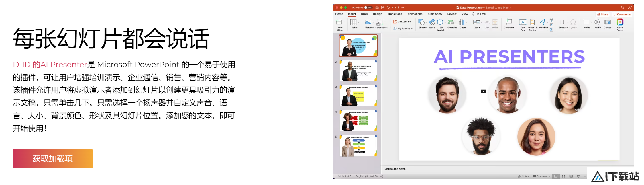Open the Shapes gallery
Screen dimensions: 644x185
pos(422,24)
